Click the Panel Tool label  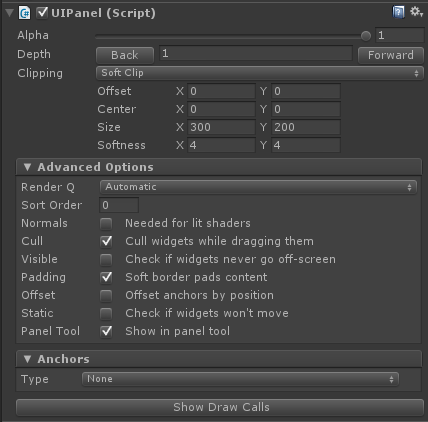50,331
